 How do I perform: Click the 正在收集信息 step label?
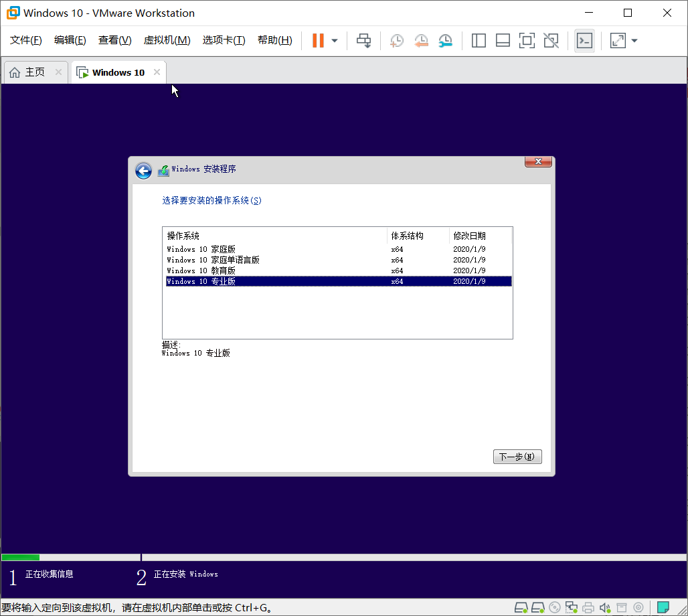49,574
